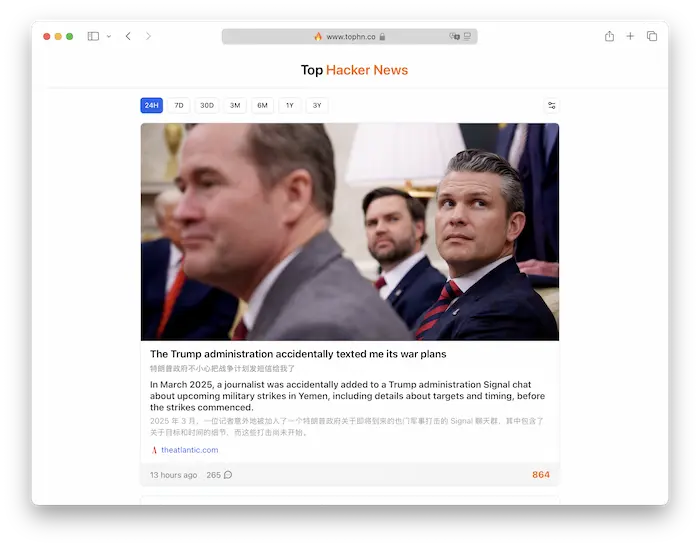Screen dimensions: 700x547
Task: Open the filter settings sliders icon
Action: click(551, 105)
